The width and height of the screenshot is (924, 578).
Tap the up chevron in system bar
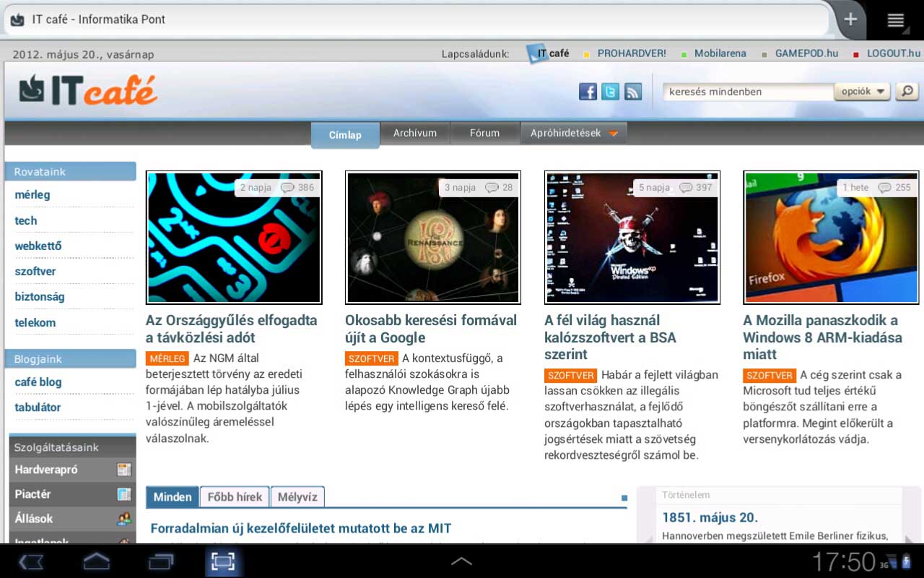(461, 561)
